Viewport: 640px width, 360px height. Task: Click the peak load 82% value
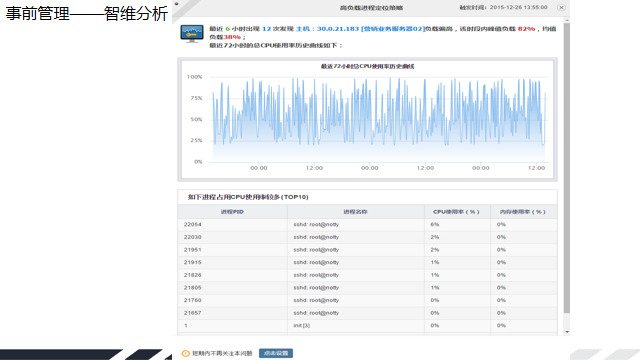click(x=526, y=29)
